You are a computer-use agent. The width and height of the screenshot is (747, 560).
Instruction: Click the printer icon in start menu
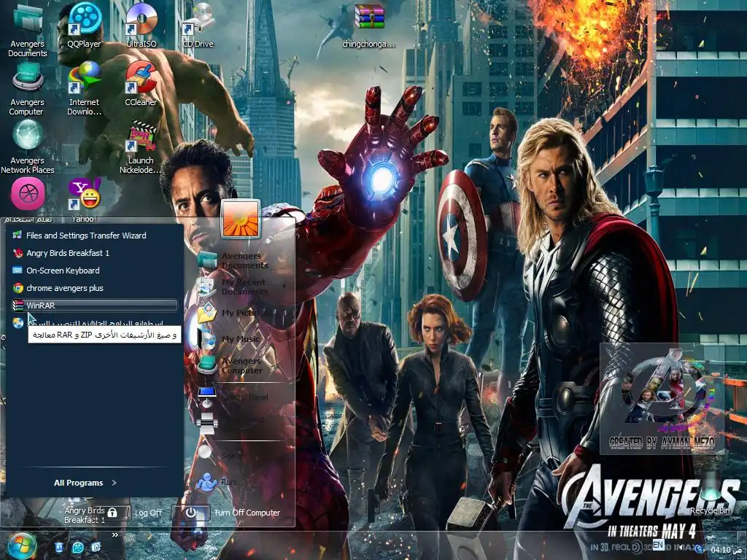click(x=207, y=423)
